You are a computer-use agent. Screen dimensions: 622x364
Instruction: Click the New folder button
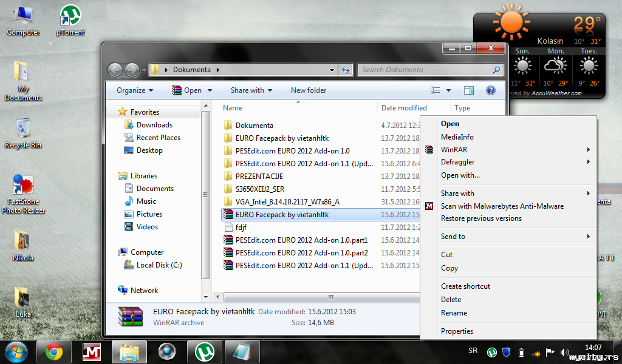[x=309, y=90]
